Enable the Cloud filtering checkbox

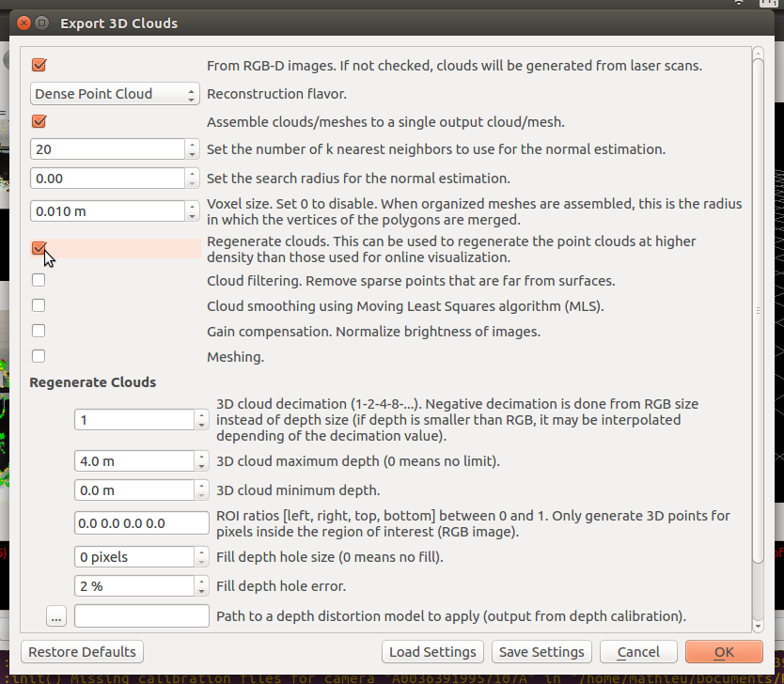(39, 280)
